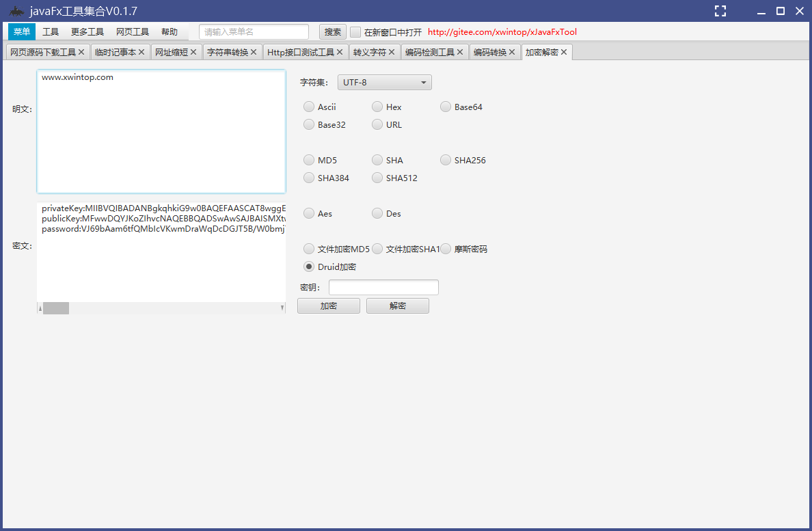Close the 网页源码下载工具 tab
This screenshot has width=812, height=531.
point(81,52)
